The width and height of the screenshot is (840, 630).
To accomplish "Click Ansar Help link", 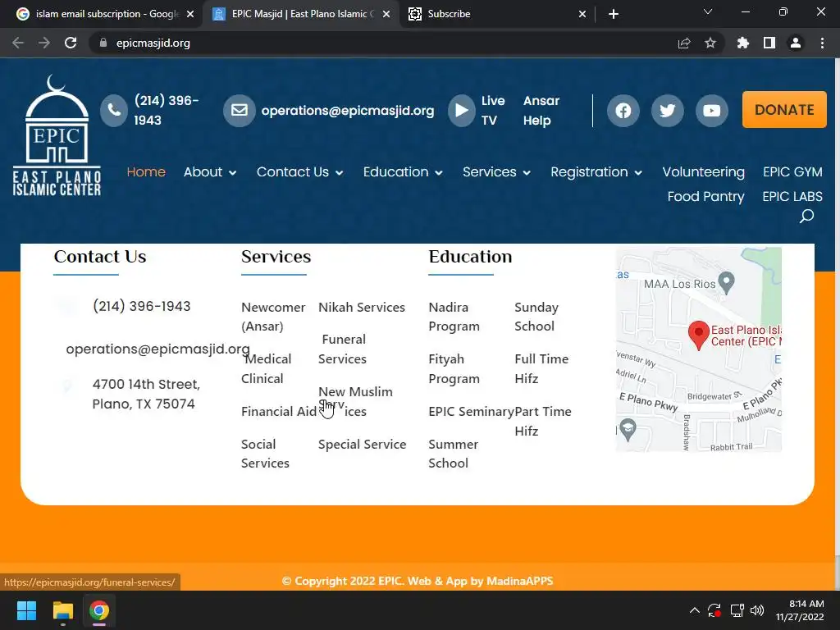I will [x=541, y=111].
